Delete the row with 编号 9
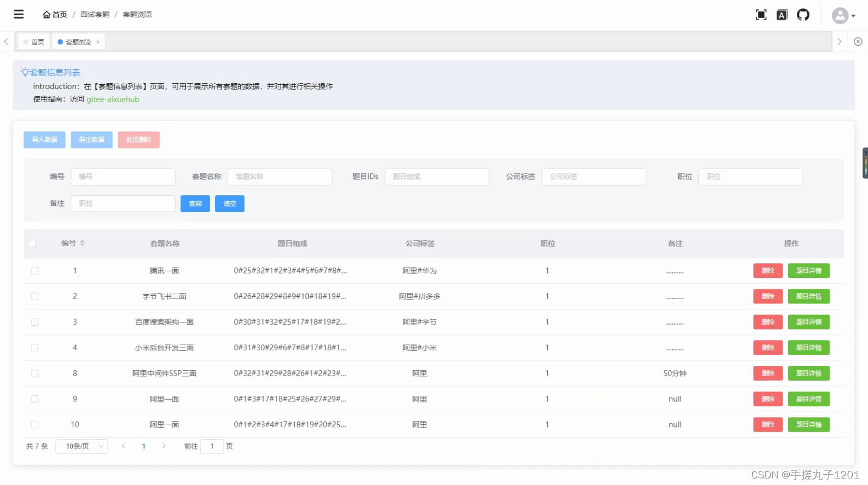868x485 pixels. 768,399
